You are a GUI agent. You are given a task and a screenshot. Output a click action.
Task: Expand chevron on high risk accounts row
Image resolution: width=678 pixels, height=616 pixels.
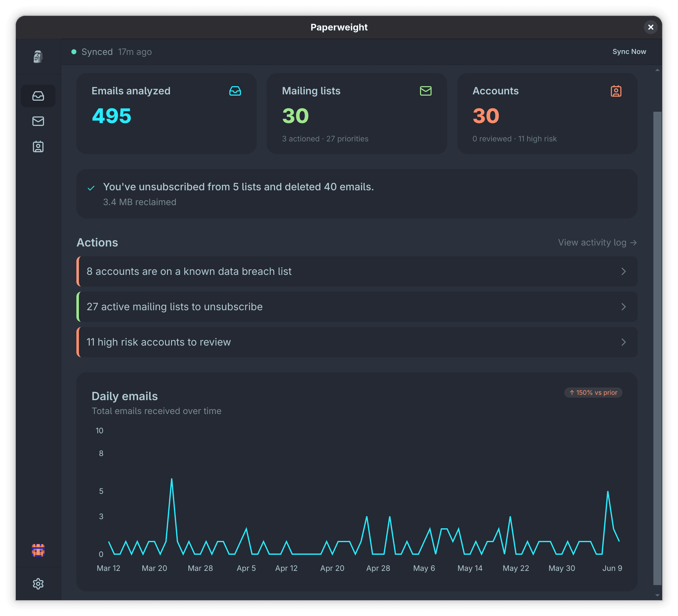(x=623, y=342)
